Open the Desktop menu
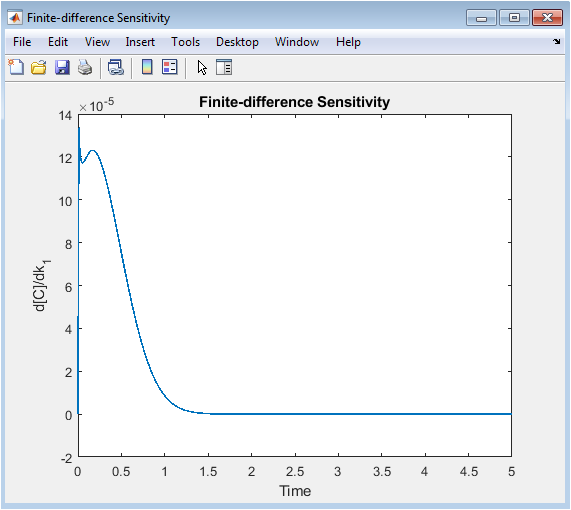The height and width of the screenshot is (510, 571). [237, 42]
